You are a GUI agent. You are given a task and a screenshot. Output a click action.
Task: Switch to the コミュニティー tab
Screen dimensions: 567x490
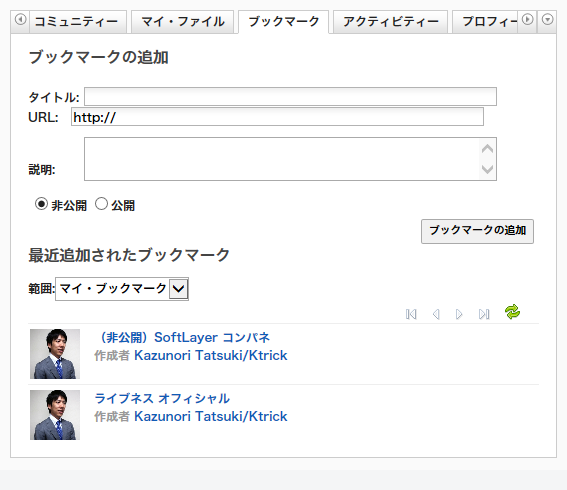pos(76,22)
